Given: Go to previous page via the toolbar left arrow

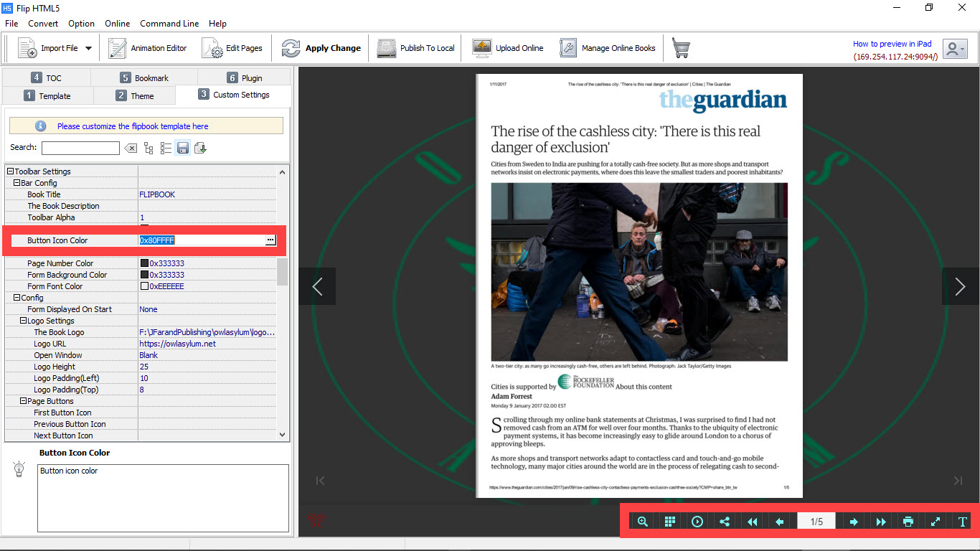Looking at the screenshot, I should tap(779, 522).
